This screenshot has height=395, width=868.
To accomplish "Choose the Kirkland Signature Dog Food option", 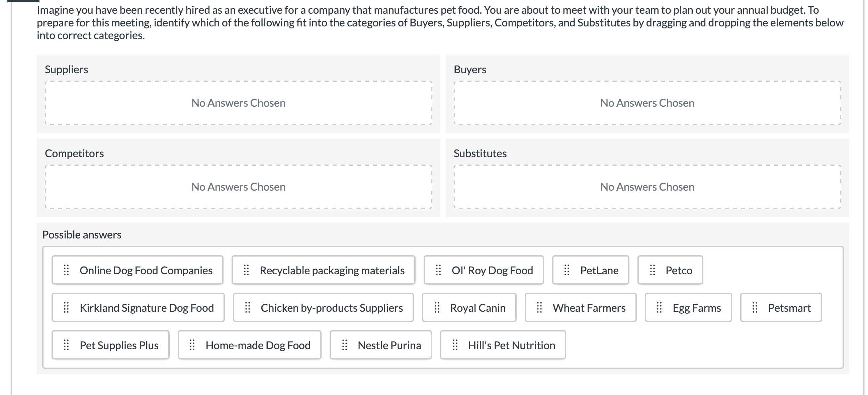I will tap(147, 308).
